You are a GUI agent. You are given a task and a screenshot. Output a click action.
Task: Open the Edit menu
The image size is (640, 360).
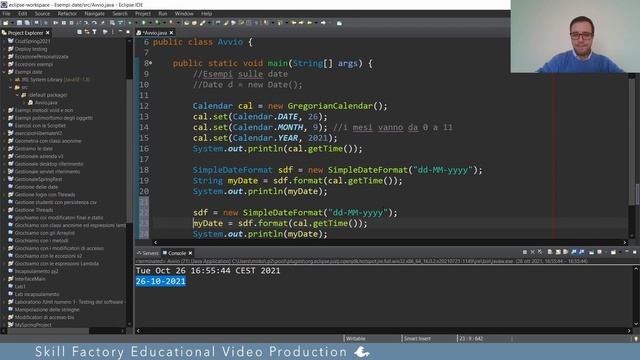[x=22, y=13]
